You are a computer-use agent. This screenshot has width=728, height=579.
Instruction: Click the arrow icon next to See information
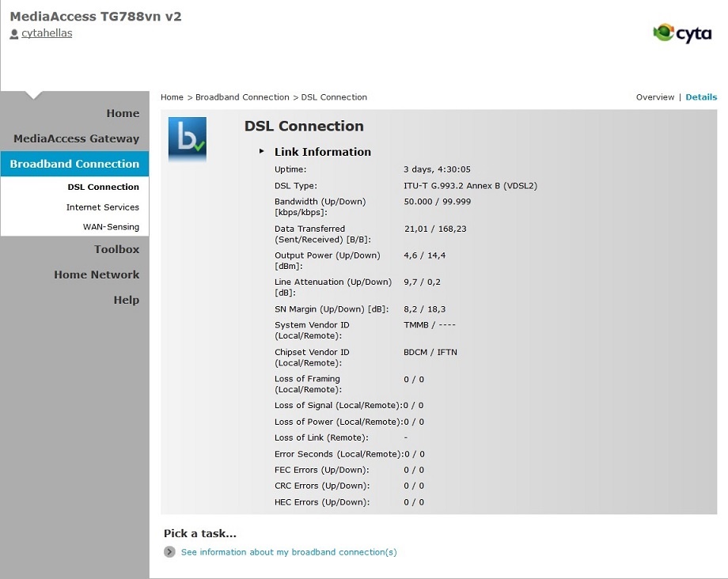pyautogui.click(x=169, y=552)
